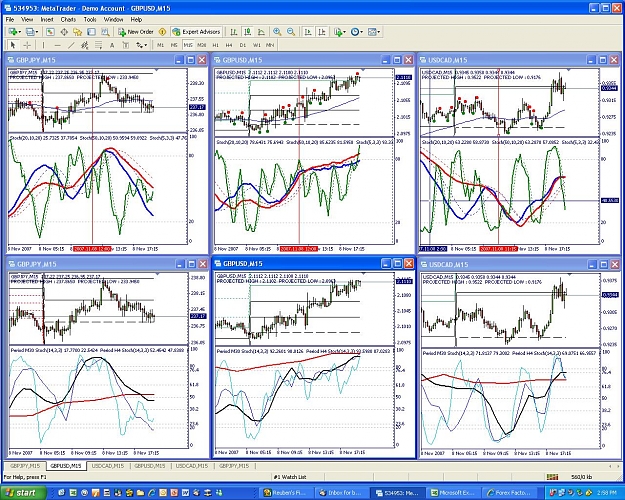Select the Horizontal Line drawing tool

coord(57,45)
